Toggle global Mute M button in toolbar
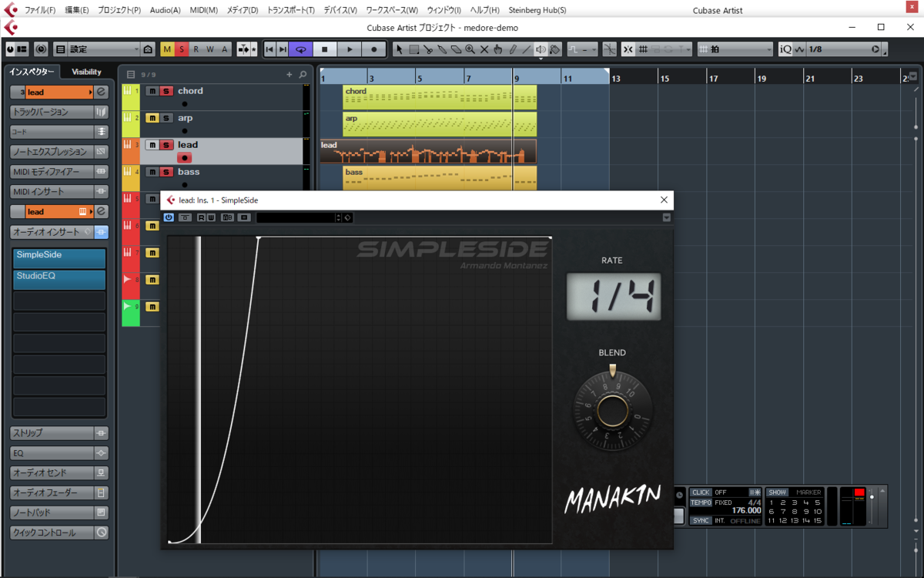 167,49
